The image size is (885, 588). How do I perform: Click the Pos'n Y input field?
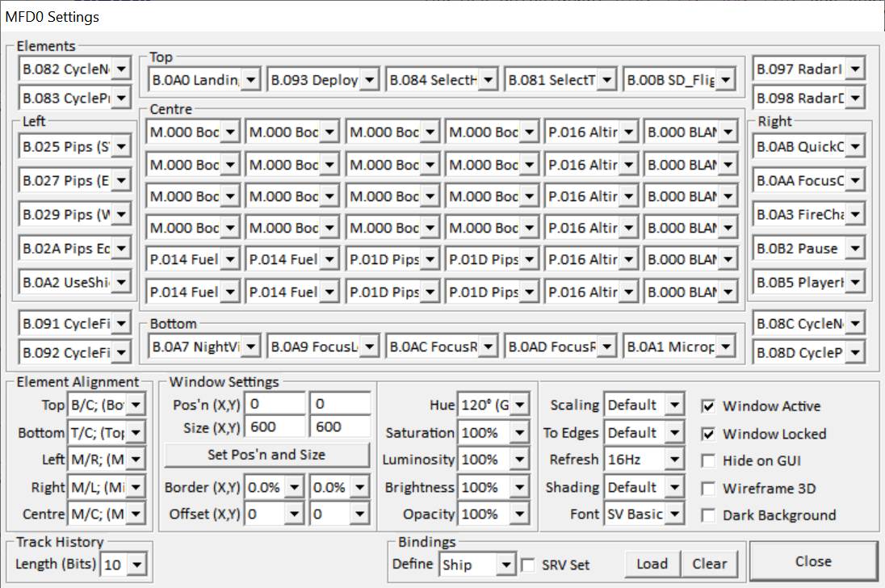click(x=340, y=404)
